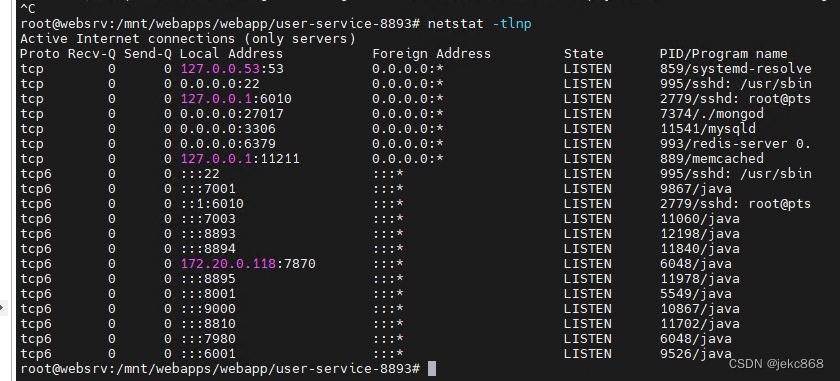840x381 pixels.
Task: Click the Proto column header
Action: click(x=40, y=54)
